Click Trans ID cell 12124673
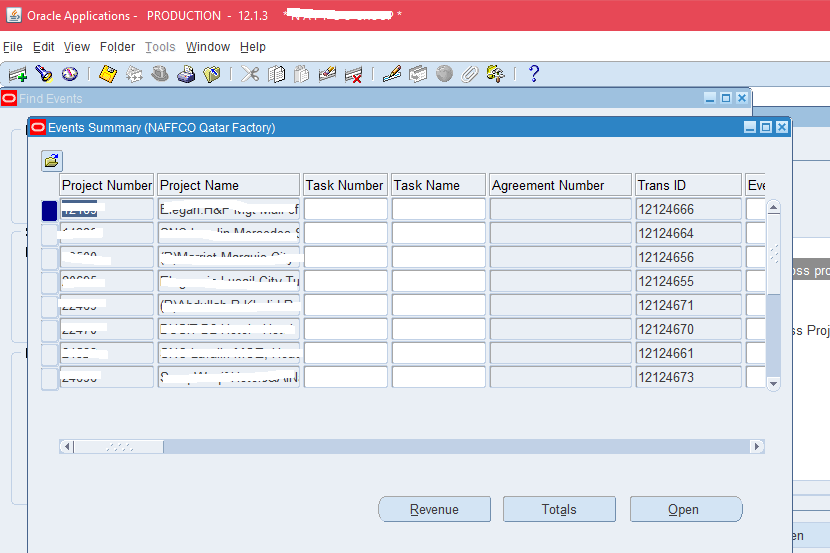Image resolution: width=830 pixels, height=553 pixels. (x=688, y=377)
